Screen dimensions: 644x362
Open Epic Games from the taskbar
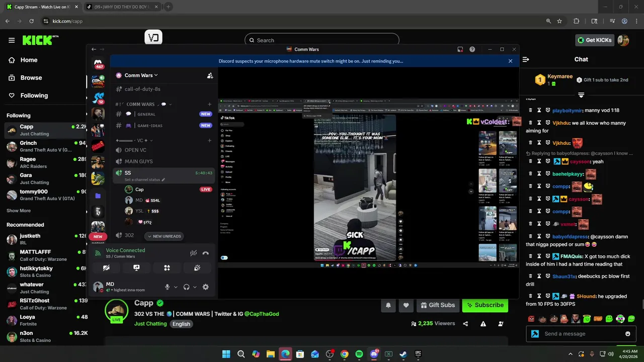(418, 354)
